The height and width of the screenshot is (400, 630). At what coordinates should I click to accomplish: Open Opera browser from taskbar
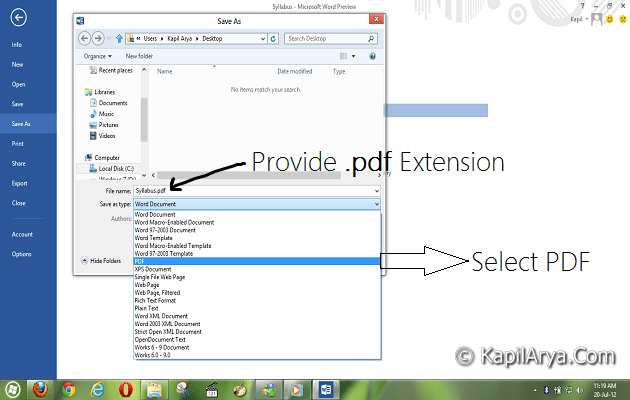(126, 390)
